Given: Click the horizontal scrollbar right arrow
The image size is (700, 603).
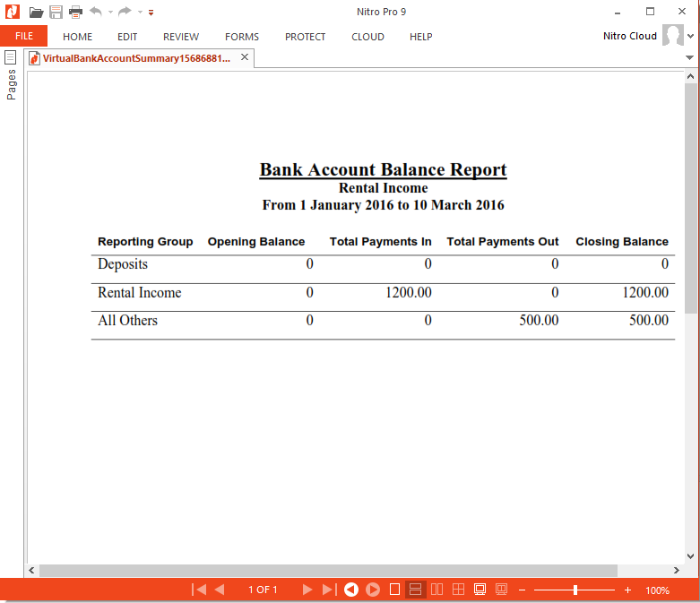Looking at the screenshot, I should pyautogui.click(x=677, y=570).
